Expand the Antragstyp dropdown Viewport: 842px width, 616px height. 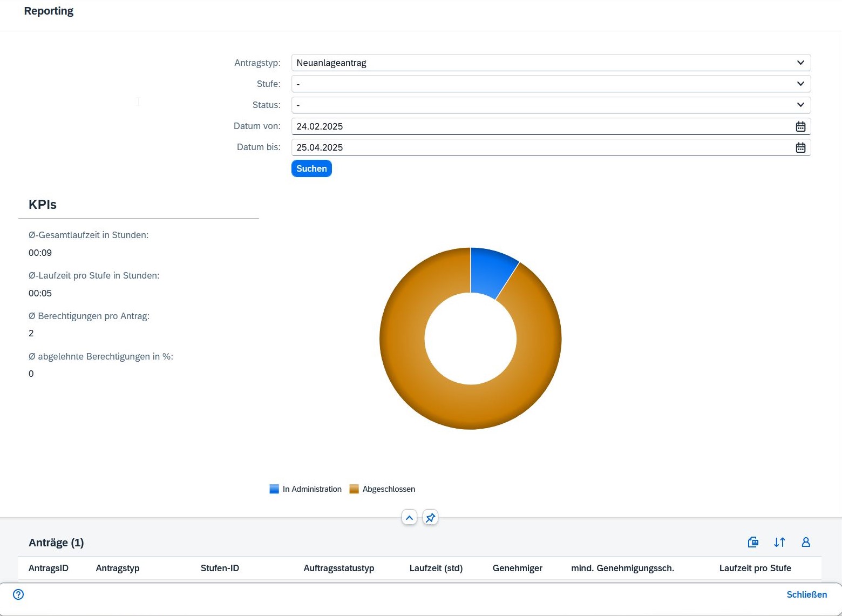(x=800, y=63)
